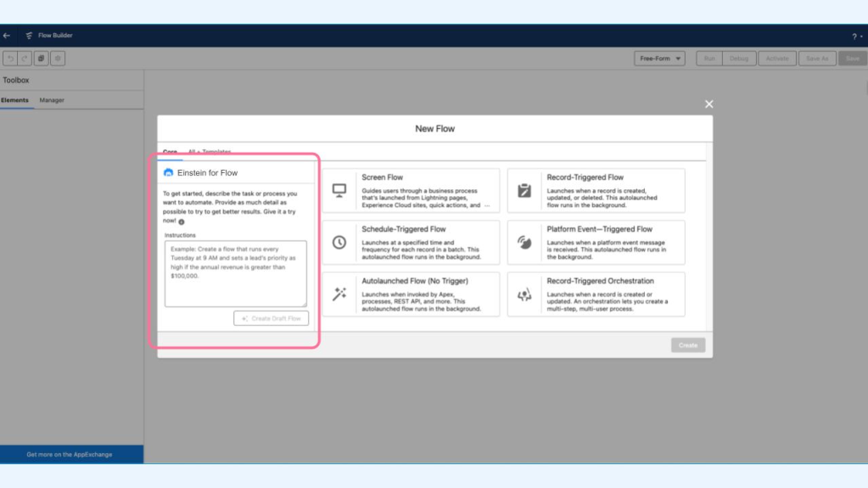Click the New Flow dialog title
868x488 pixels.
434,128
